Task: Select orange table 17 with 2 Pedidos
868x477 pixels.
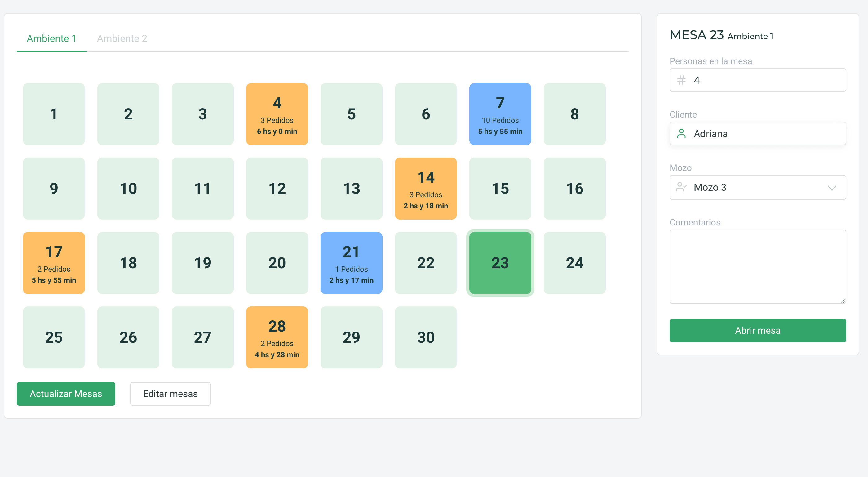Action: coord(54,263)
